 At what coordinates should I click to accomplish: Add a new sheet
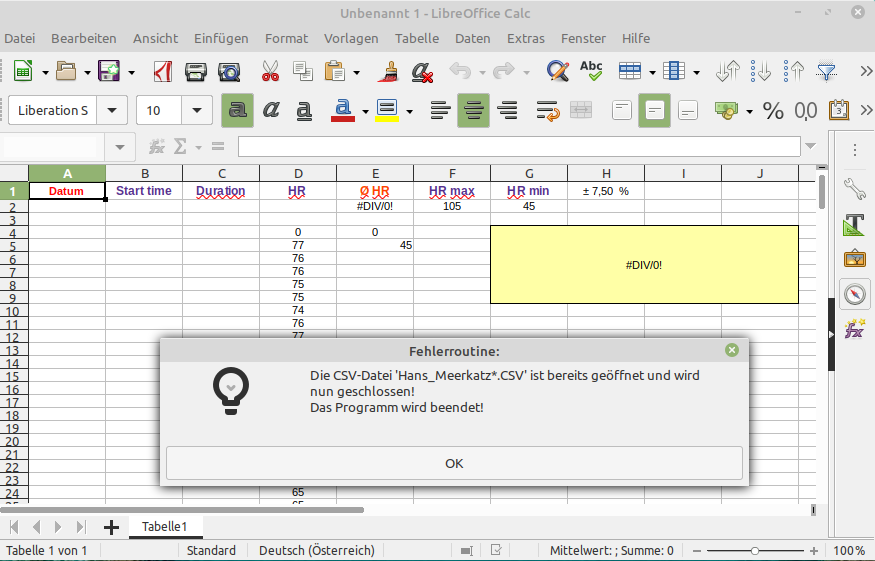[111, 527]
